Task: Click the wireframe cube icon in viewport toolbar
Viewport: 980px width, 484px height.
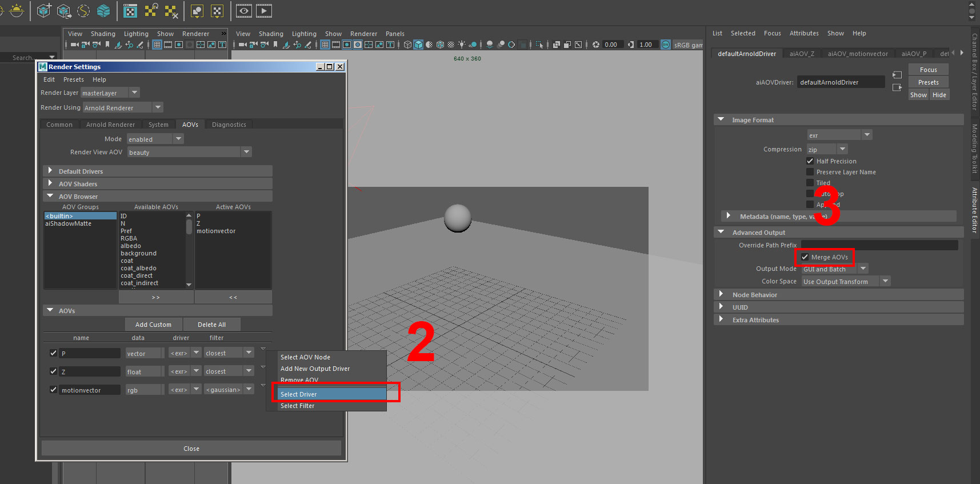Action: pos(407,45)
